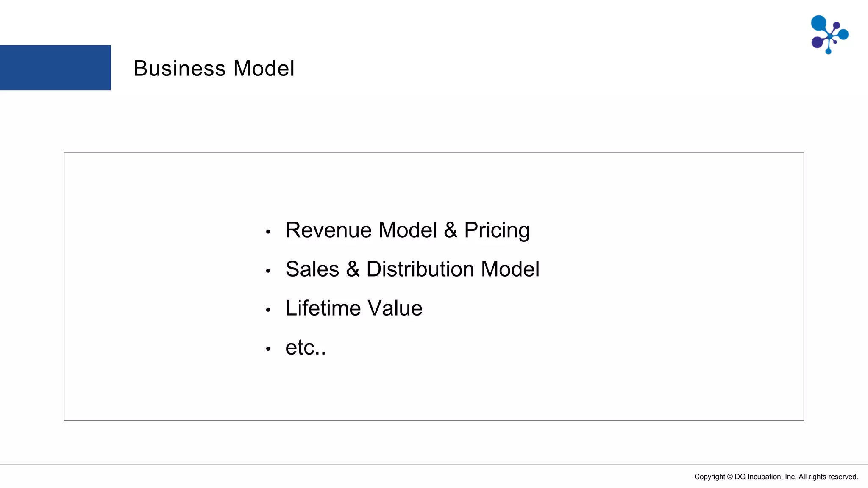Click the 'etc..' bullet text

[x=306, y=347]
